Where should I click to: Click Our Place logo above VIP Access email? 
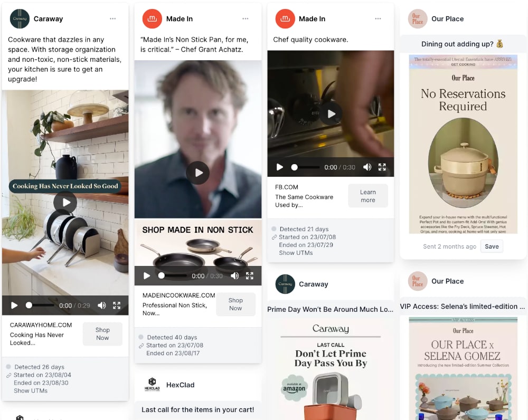click(418, 281)
